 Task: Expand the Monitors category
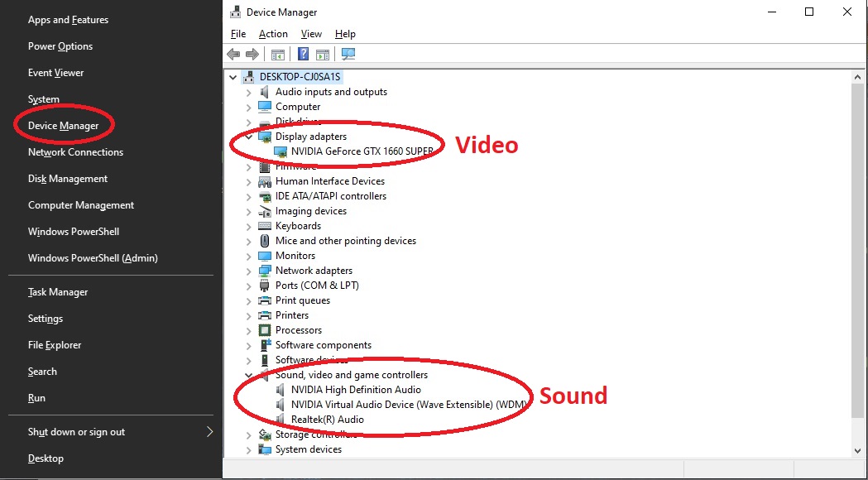(x=248, y=256)
